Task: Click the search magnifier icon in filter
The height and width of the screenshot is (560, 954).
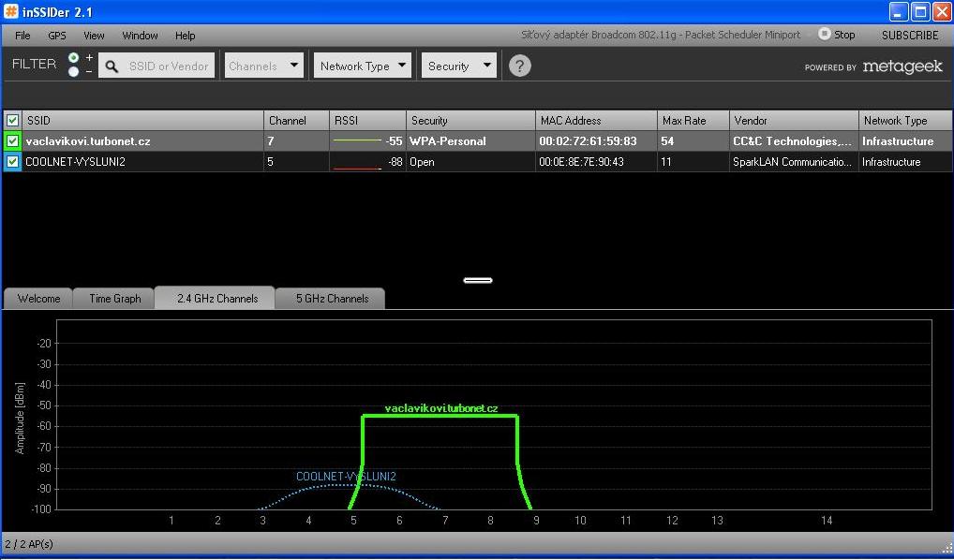Action: [112, 66]
